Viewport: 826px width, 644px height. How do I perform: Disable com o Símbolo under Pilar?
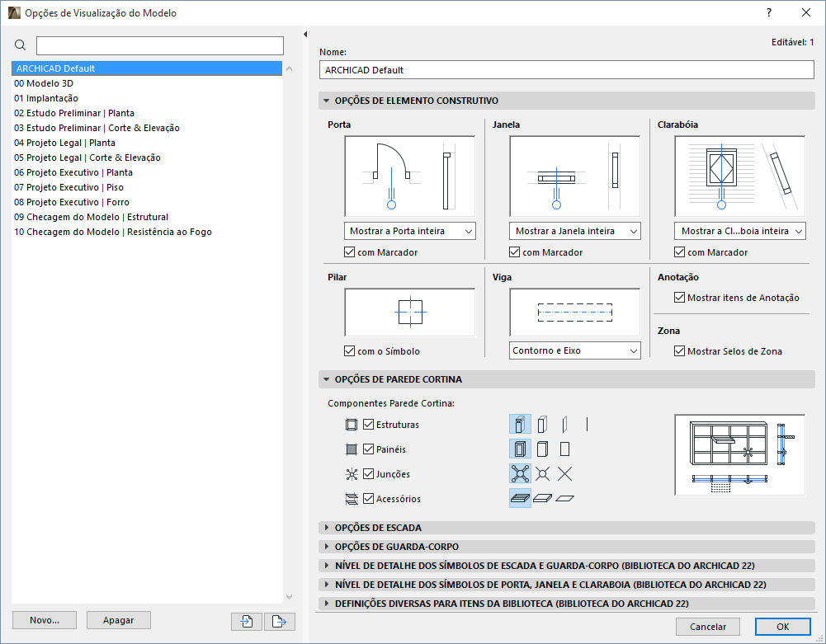pos(349,350)
